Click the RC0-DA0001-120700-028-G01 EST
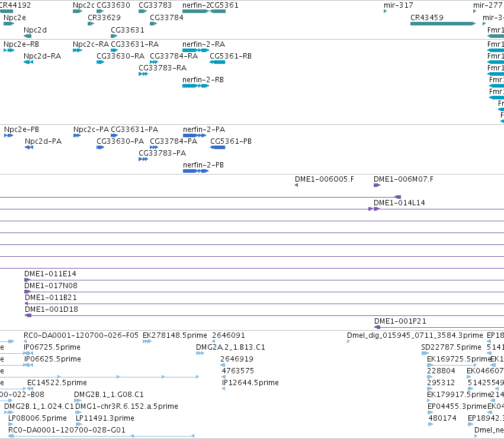This screenshot has width=504, height=439. click(x=101, y=436)
